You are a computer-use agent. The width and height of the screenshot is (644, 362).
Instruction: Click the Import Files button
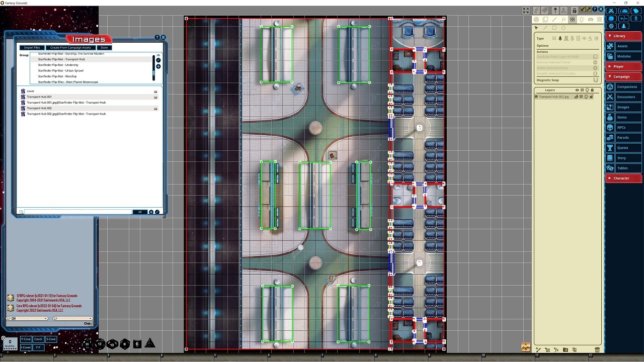pos(32,47)
